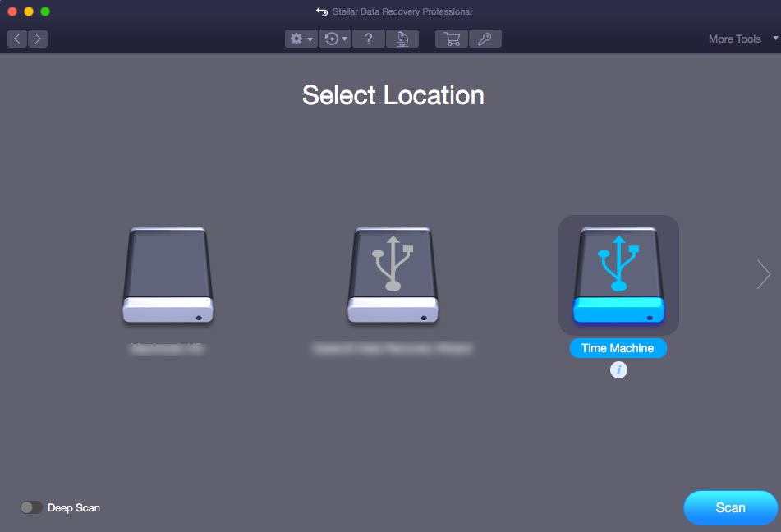
Task: Click the green macOS fullscreen button
Action: point(45,11)
